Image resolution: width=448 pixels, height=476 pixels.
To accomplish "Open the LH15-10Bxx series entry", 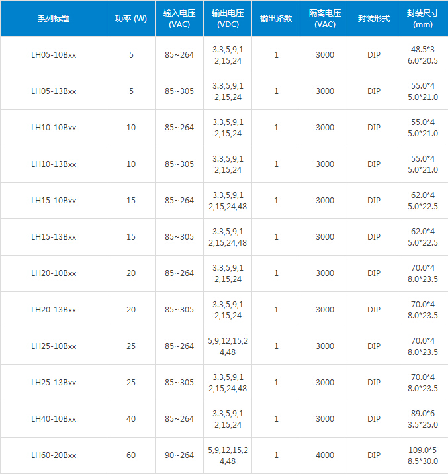I will click(x=54, y=201).
